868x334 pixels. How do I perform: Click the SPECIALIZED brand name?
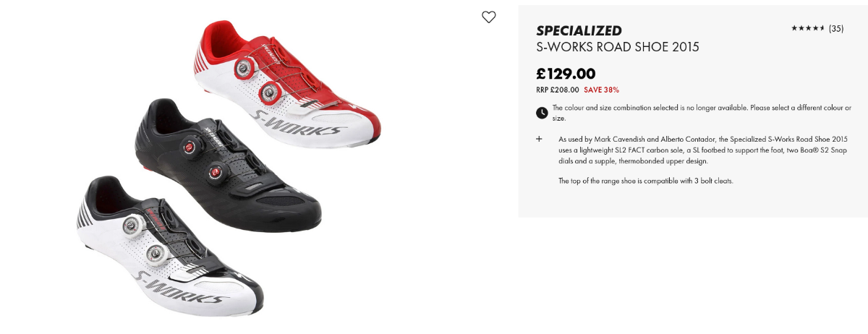[x=579, y=30]
